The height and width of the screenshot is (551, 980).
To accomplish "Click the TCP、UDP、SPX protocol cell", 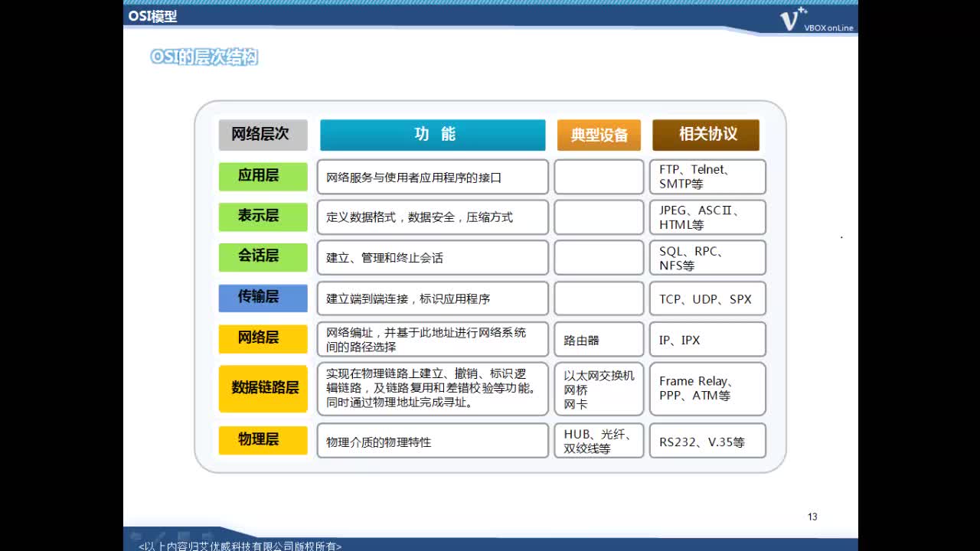I will 707,298.
